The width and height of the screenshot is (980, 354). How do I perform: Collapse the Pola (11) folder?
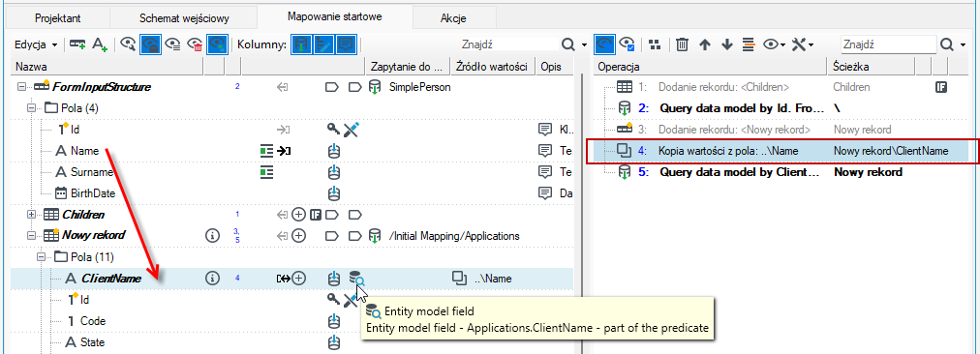pos(43,257)
